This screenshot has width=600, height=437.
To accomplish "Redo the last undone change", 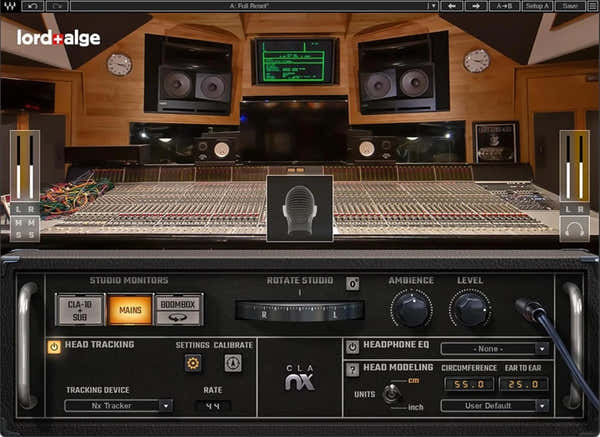I will [57, 6].
